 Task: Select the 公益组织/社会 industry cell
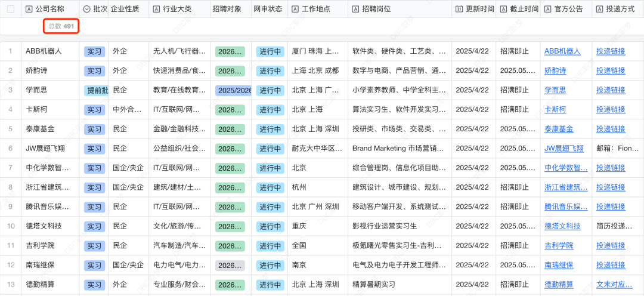click(x=179, y=149)
